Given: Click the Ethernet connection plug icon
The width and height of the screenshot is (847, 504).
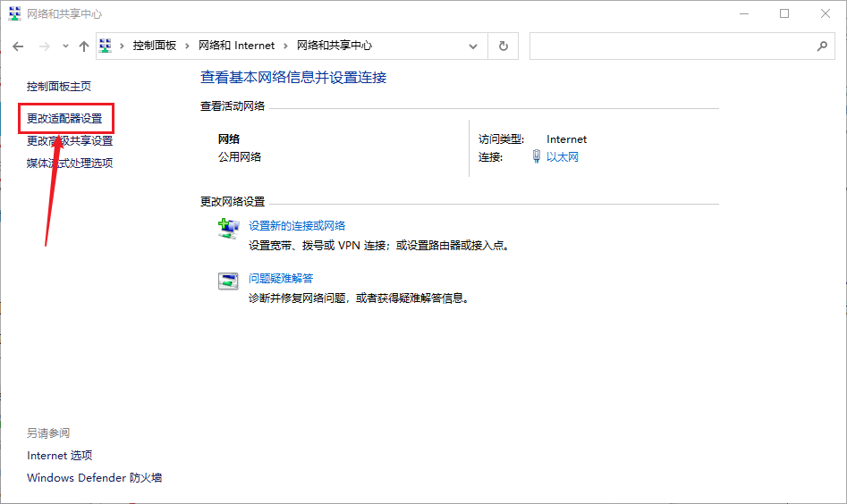Looking at the screenshot, I should 537,157.
